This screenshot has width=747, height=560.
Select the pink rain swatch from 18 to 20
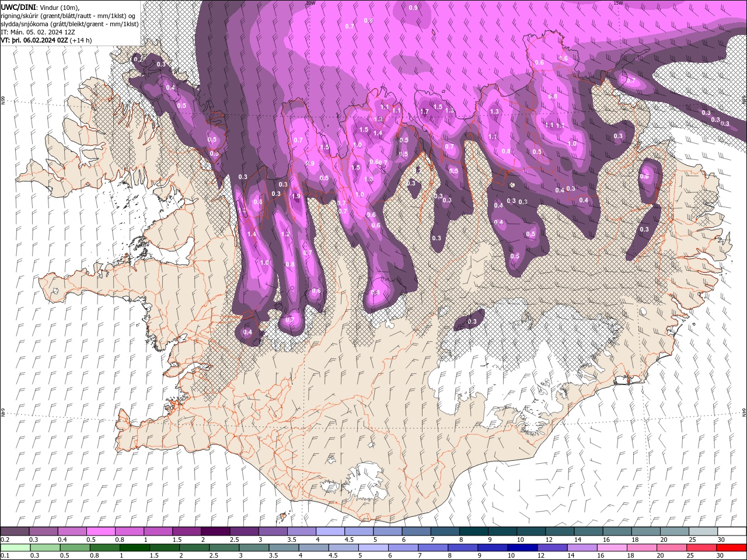pyautogui.click(x=642, y=548)
